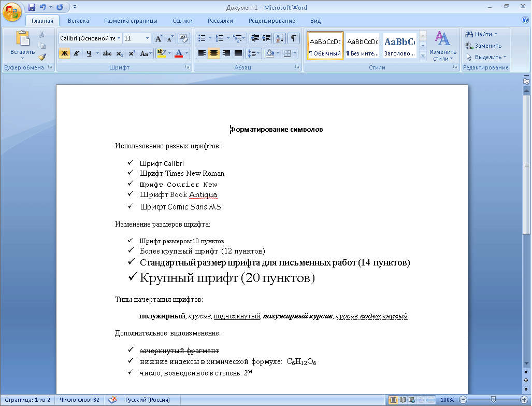The height and width of the screenshot is (406, 532).
Task: Click the vertical scrollbar thumb
Action: tap(526, 165)
